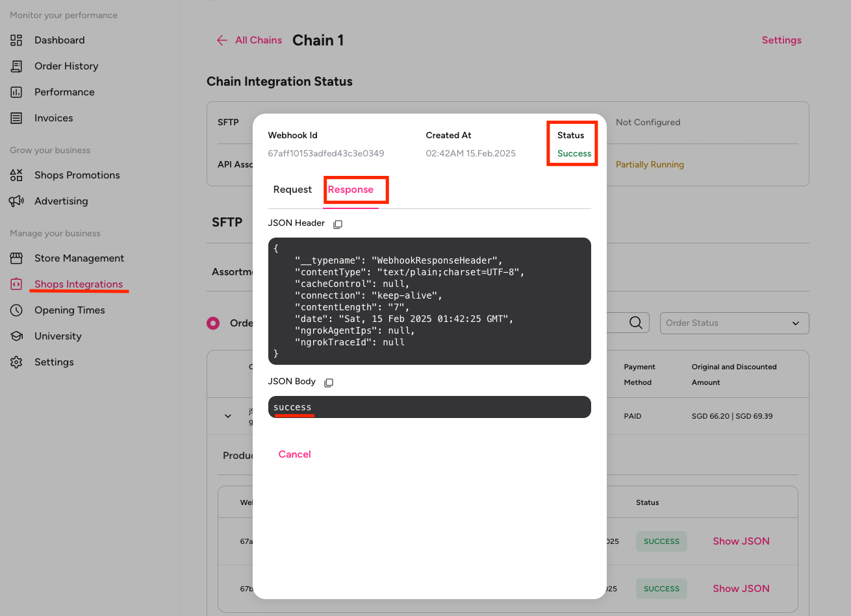The height and width of the screenshot is (616, 851).
Task: Collapse the expanded order row chevron
Action: coord(228,416)
